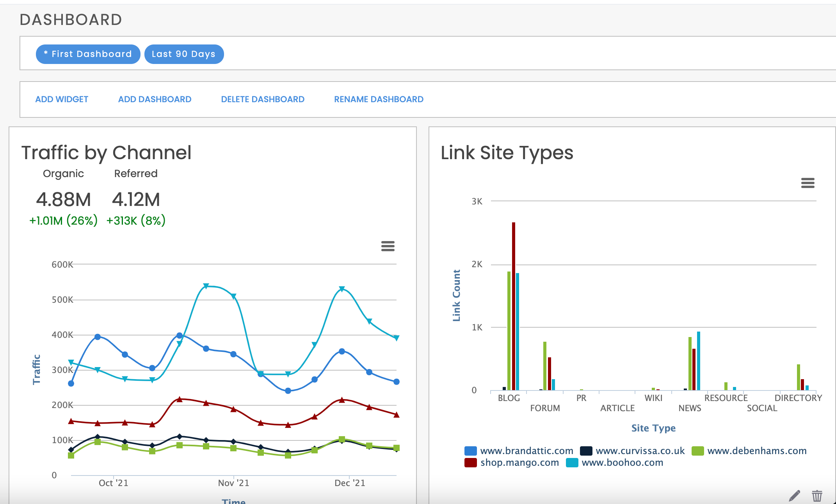Toggle www.boohoo.com legend entry

pyautogui.click(x=622, y=463)
